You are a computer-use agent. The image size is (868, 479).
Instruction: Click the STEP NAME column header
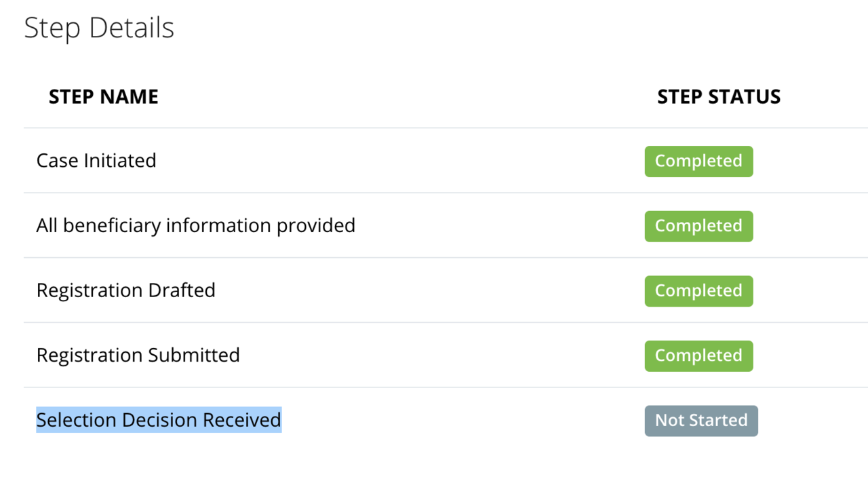103,96
